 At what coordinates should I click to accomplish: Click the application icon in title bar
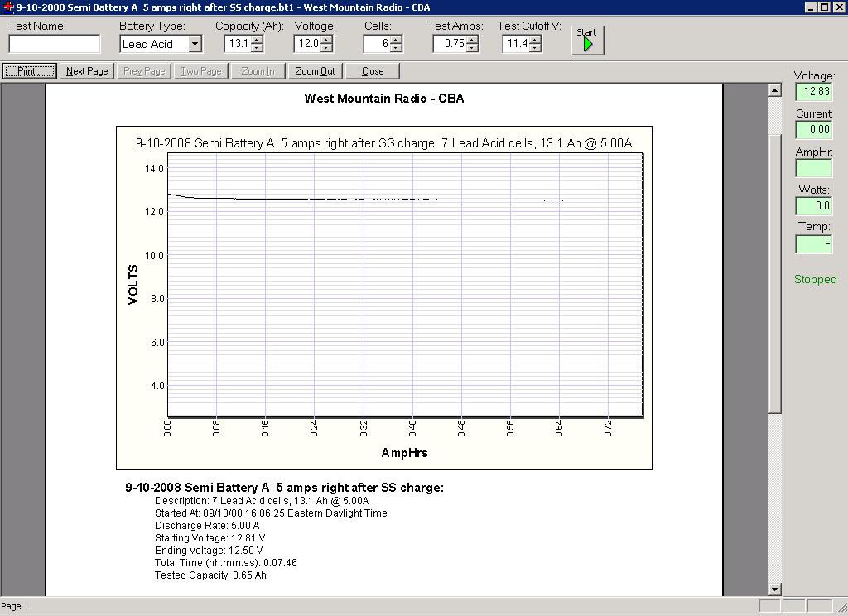(8, 7)
